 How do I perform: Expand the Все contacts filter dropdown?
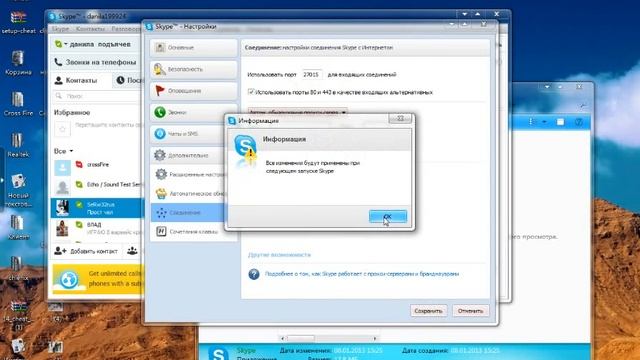click(x=64, y=151)
